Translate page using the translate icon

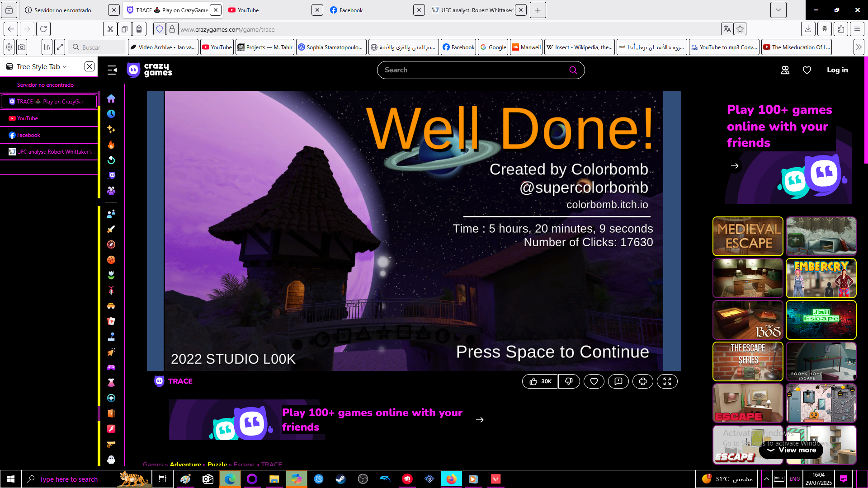(x=727, y=29)
